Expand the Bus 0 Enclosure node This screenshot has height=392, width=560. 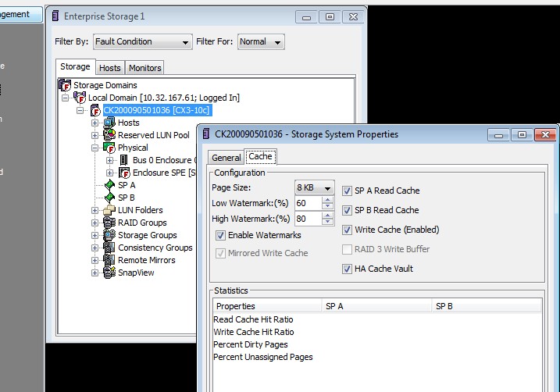109,160
